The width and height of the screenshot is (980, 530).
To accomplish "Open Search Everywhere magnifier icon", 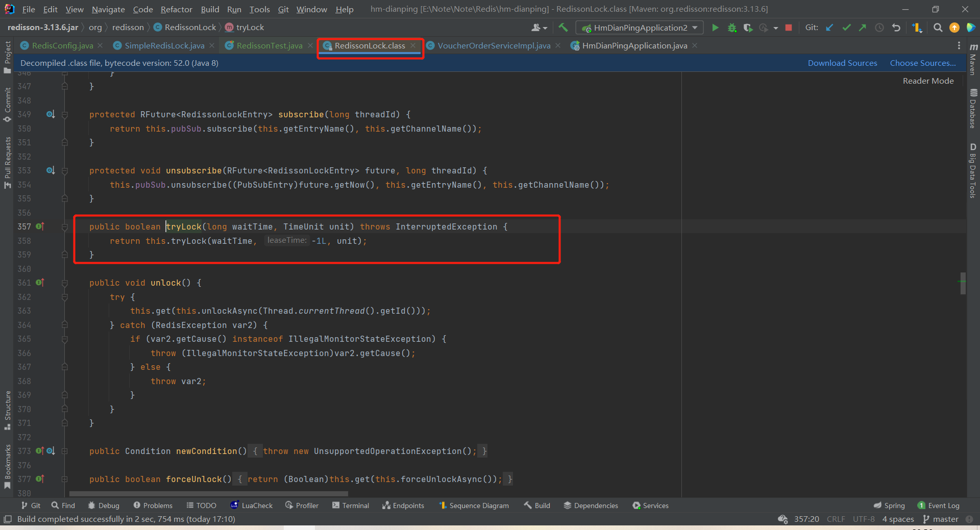I will coord(938,28).
